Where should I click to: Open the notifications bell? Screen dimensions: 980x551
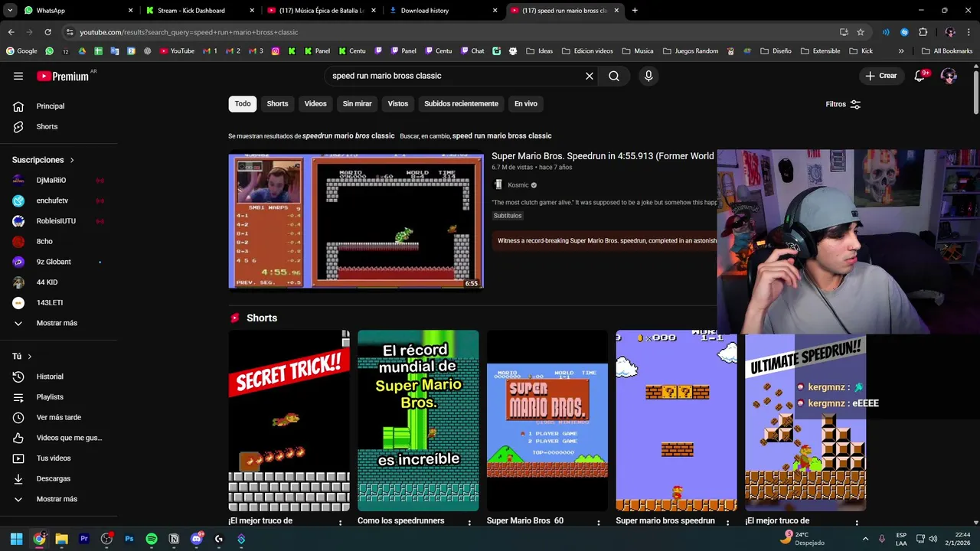920,76
